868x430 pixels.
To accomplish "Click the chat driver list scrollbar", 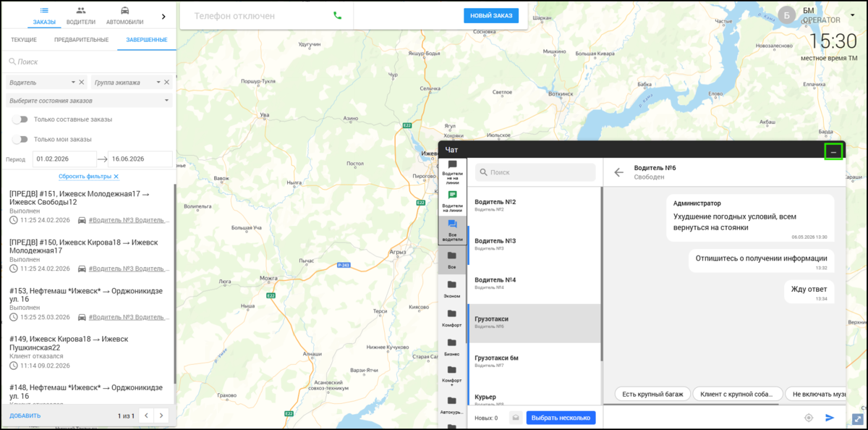I will click(x=602, y=275).
